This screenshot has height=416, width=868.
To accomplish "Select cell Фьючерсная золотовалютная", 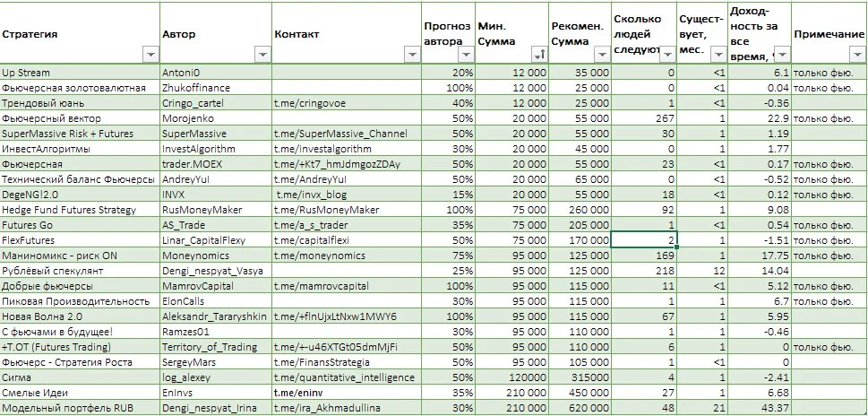I will (80, 88).
